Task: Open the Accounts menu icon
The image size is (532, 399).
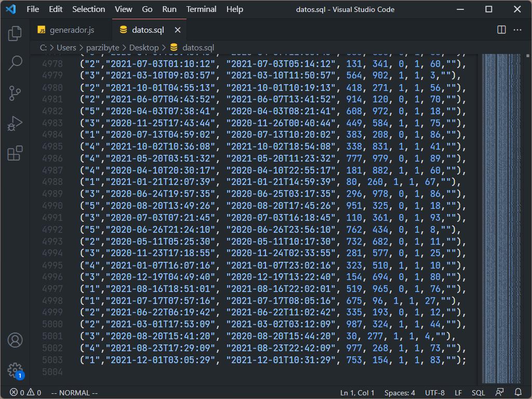Action: [15, 340]
